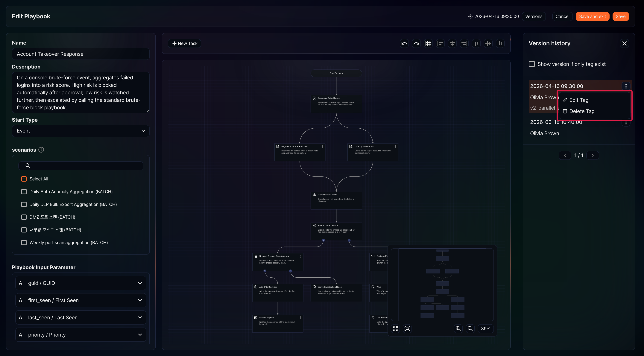The height and width of the screenshot is (356, 644).
Task: Click the fit-to-view icon by minimap
Action: [x=407, y=328]
